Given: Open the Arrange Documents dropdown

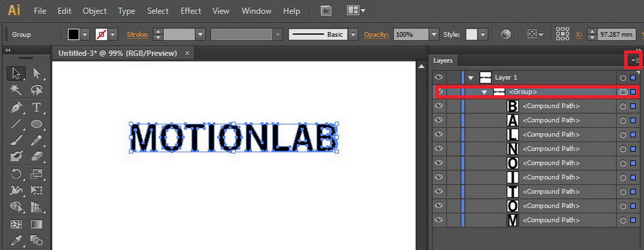Looking at the screenshot, I should click(x=356, y=10).
